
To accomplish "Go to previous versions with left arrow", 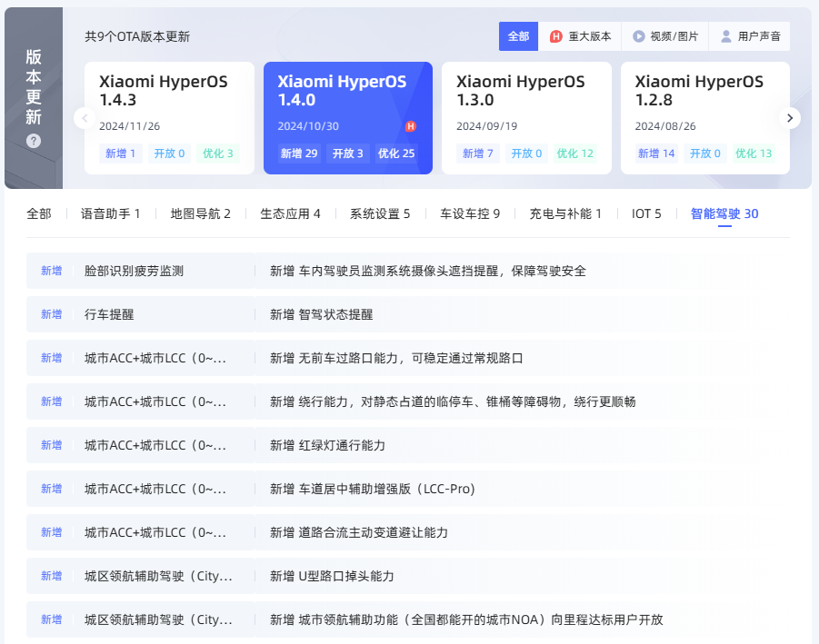I will click(x=85, y=118).
